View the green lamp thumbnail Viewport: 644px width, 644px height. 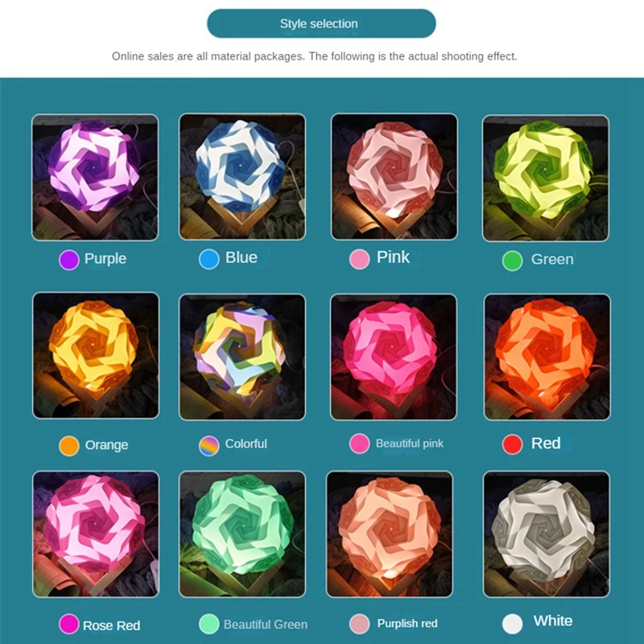click(546, 178)
